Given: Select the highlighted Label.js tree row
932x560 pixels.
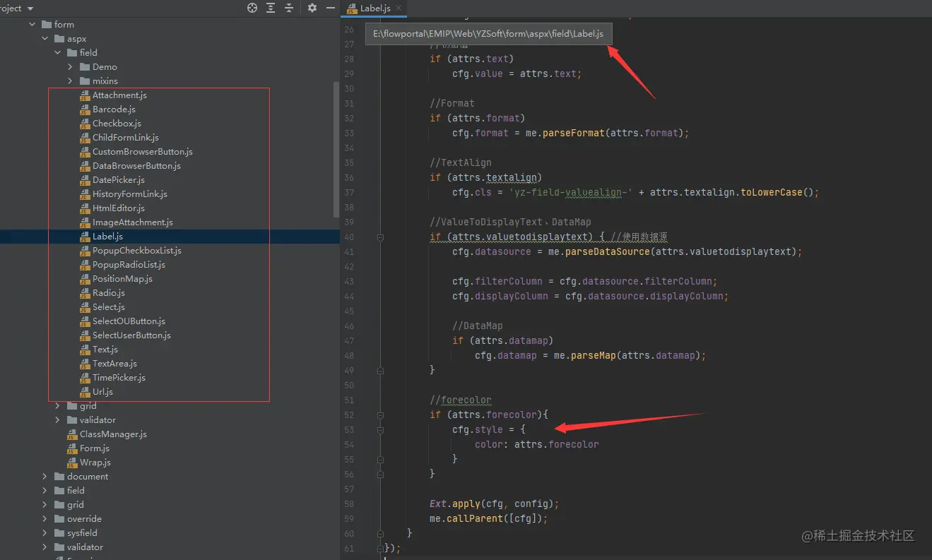Looking at the screenshot, I should pyautogui.click(x=170, y=237).
